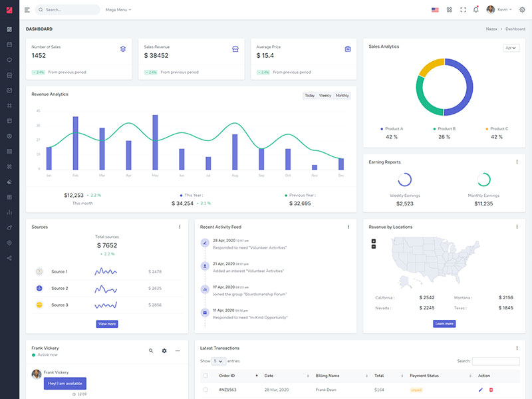Viewport: 532px width, 399px height.
Task: Open the entries count dropdown showing 5
Action: pos(218,361)
